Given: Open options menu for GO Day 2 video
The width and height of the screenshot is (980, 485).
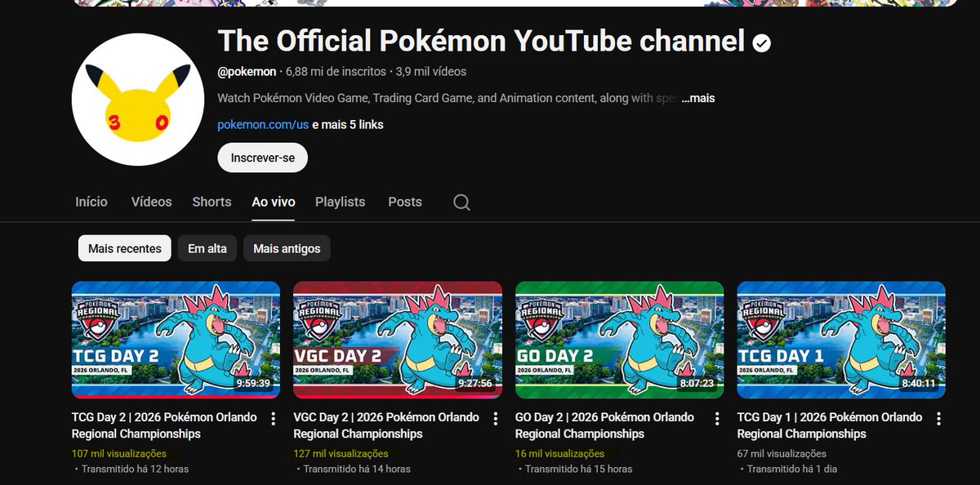Looking at the screenshot, I should [717, 419].
